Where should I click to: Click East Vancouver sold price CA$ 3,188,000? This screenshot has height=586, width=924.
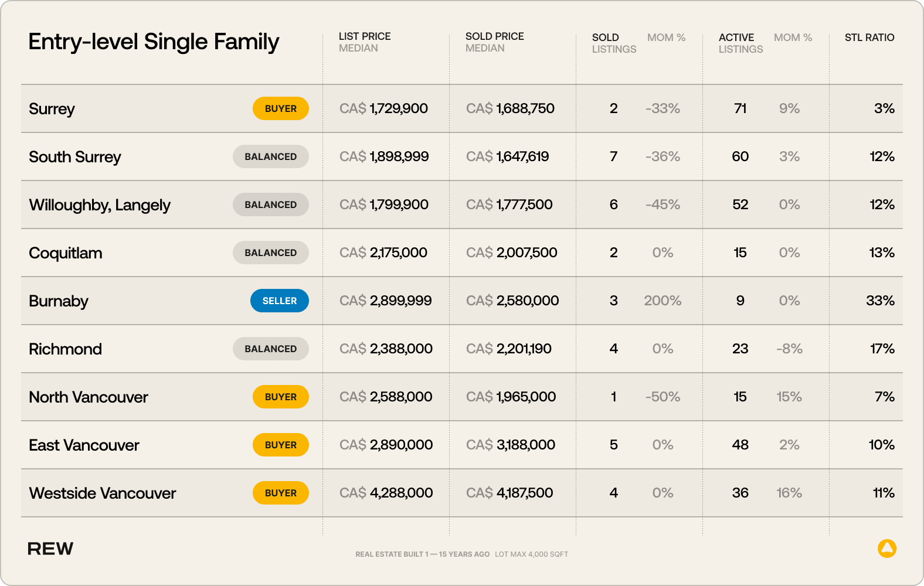tap(511, 445)
